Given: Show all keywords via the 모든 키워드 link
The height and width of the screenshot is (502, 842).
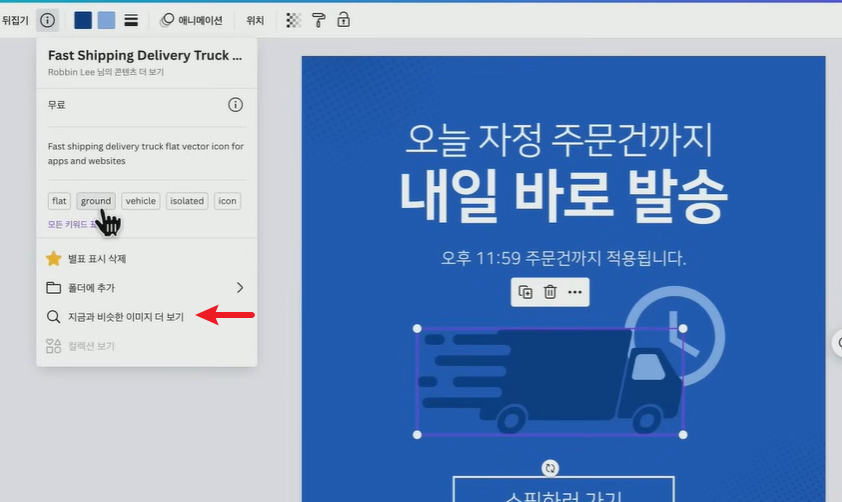Looking at the screenshot, I should pyautogui.click(x=72, y=224).
